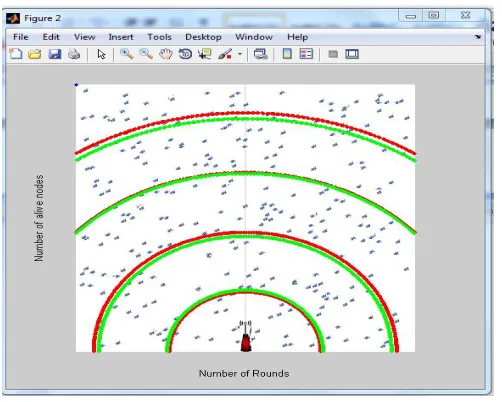
Task: Open a file using the folder icon
Action: (x=35, y=54)
